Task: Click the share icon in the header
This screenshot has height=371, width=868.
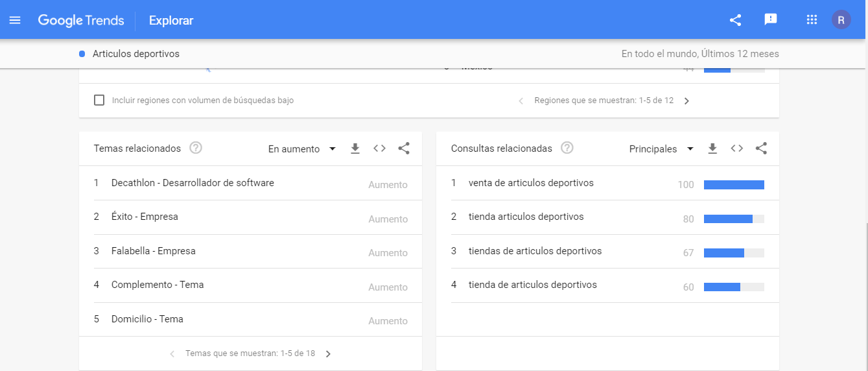Action: [x=735, y=20]
